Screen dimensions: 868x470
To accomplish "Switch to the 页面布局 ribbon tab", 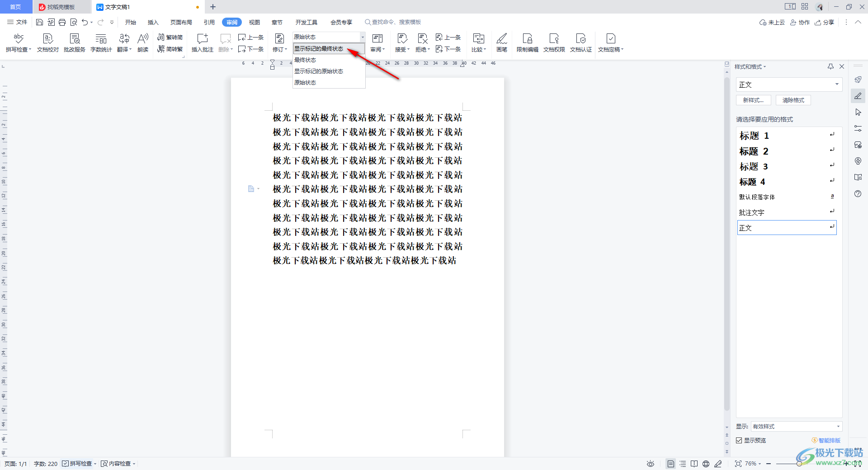I will (x=181, y=22).
